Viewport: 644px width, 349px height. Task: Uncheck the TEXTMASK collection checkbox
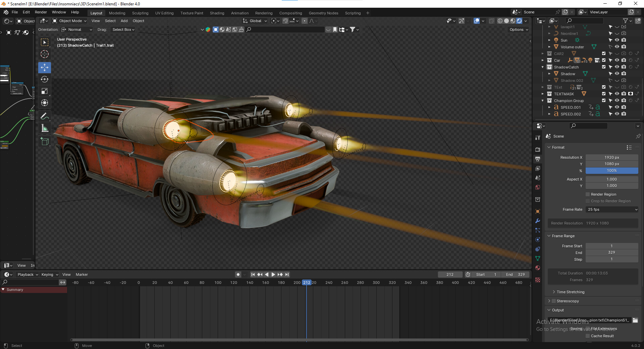(x=603, y=94)
